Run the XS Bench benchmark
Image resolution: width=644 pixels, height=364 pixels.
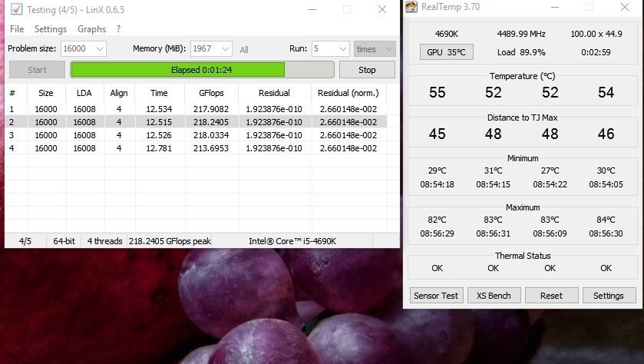(494, 296)
